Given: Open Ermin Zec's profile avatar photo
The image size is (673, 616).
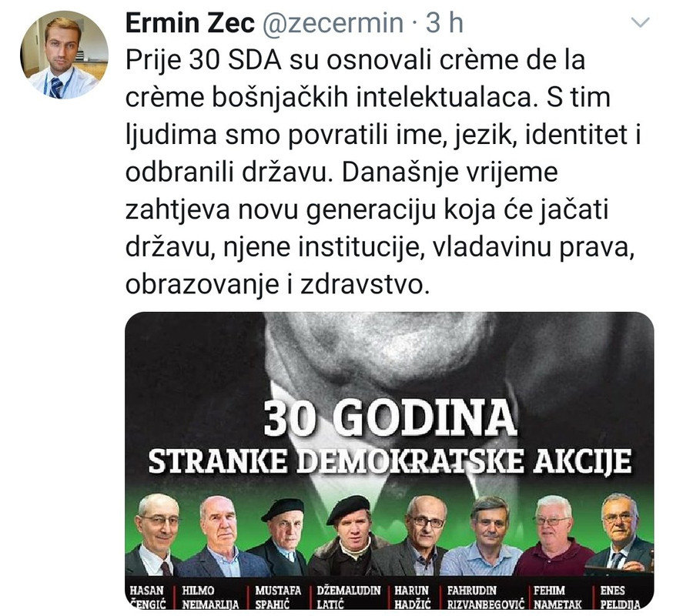Looking at the screenshot, I should [65, 55].
